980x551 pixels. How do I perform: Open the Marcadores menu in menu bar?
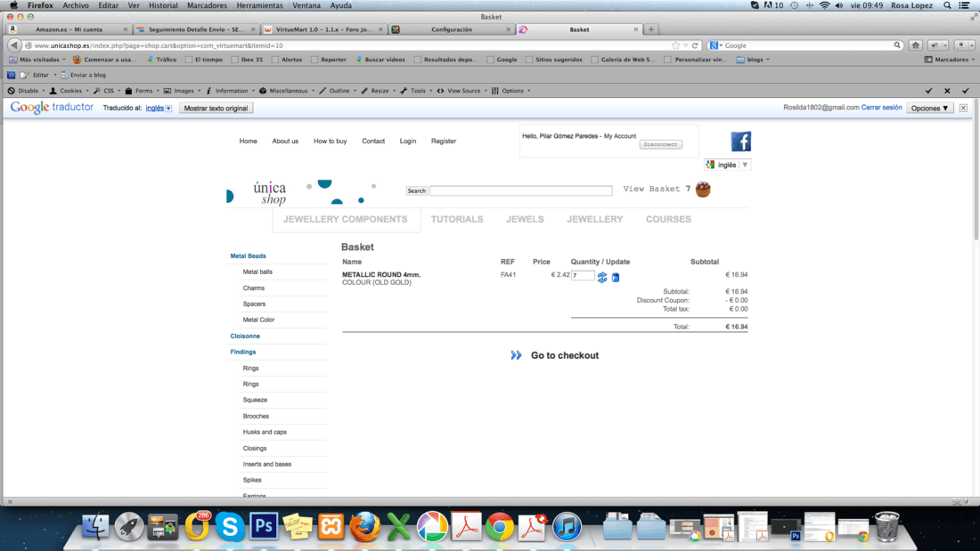[207, 5]
